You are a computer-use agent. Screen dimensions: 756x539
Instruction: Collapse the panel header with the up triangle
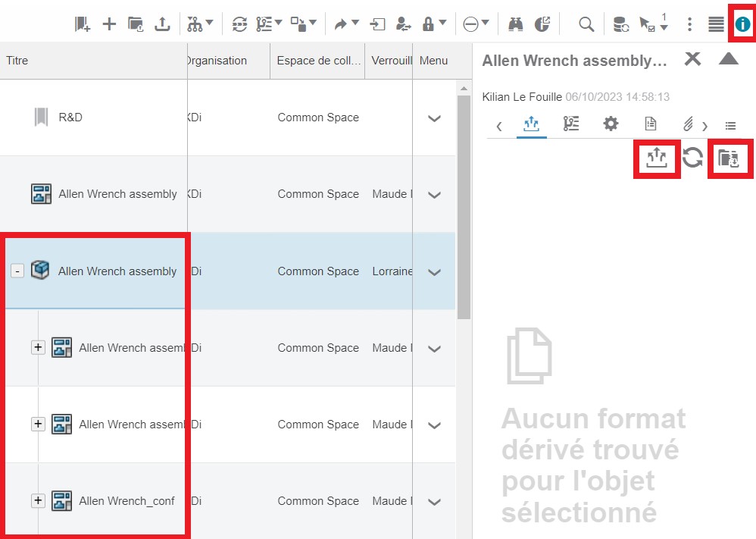(728, 59)
